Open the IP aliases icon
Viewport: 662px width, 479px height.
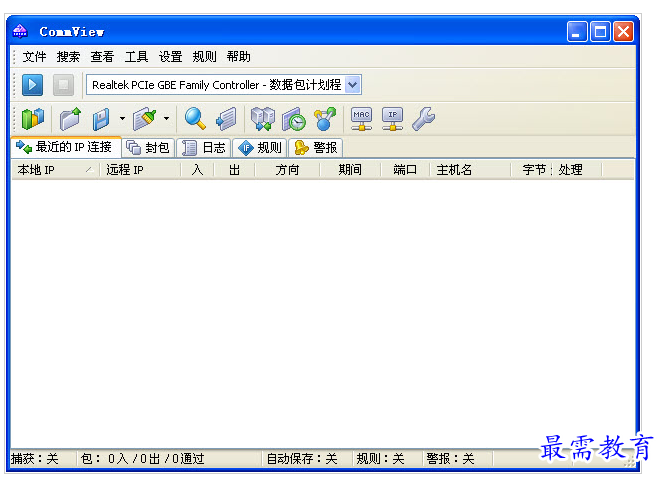pyautogui.click(x=393, y=119)
